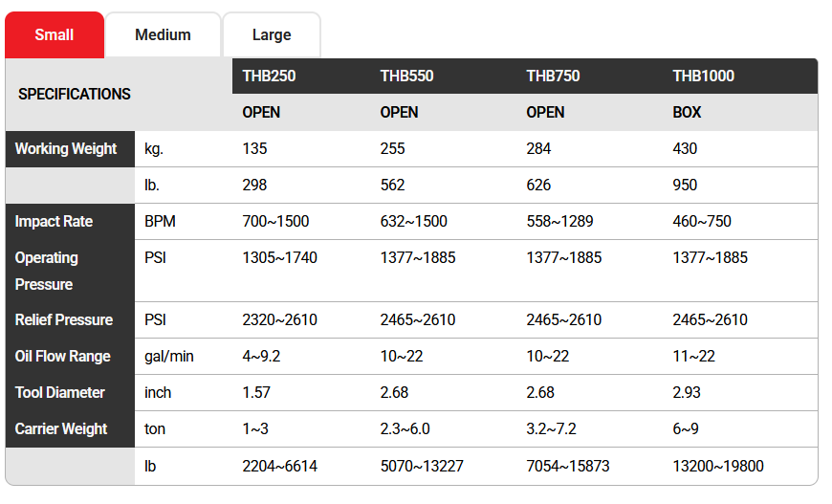Open the Large tab
This screenshot has width=832, height=504.
point(272,35)
